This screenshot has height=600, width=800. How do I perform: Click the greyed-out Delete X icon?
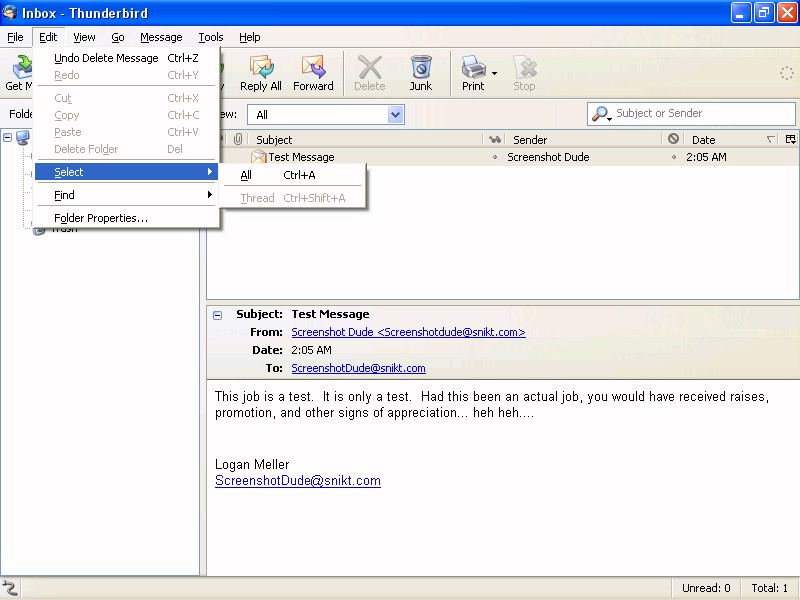tap(370, 67)
